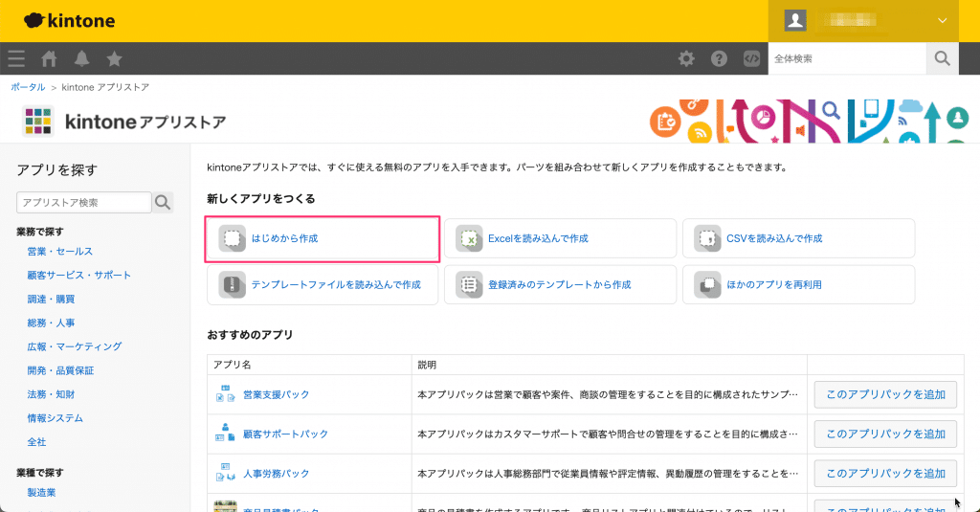Add the 人事労務パック app pack

[885, 473]
